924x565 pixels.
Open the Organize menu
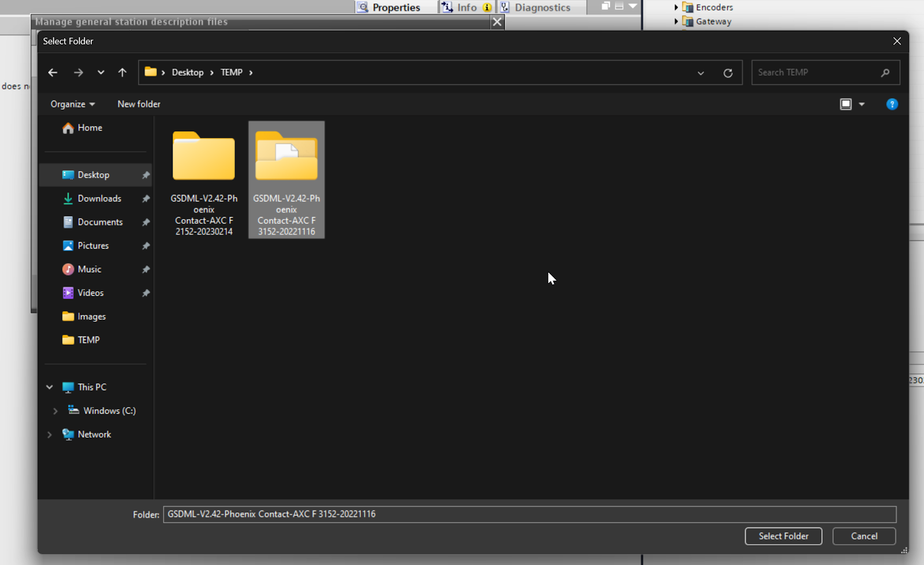tap(73, 104)
